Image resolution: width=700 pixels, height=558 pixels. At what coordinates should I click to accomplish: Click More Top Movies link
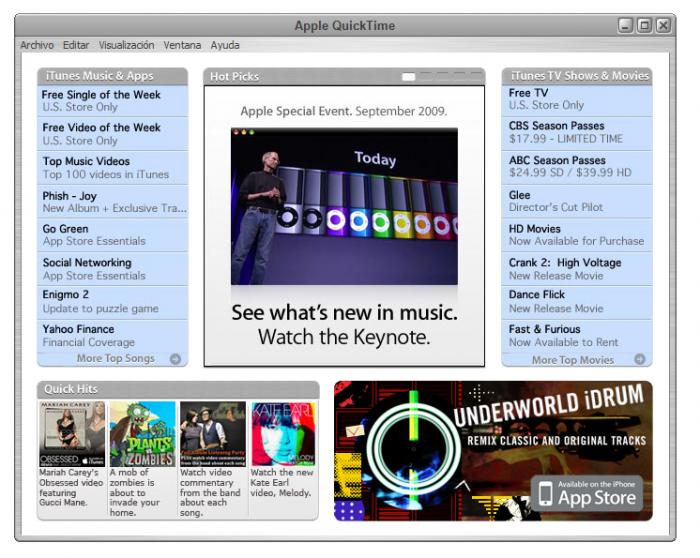click(x=573, y=360)
